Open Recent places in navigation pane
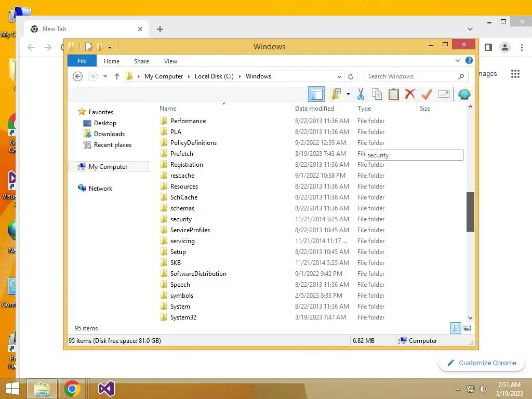The width and height of the screenshot is (532, 399). [x=113, y=145]
